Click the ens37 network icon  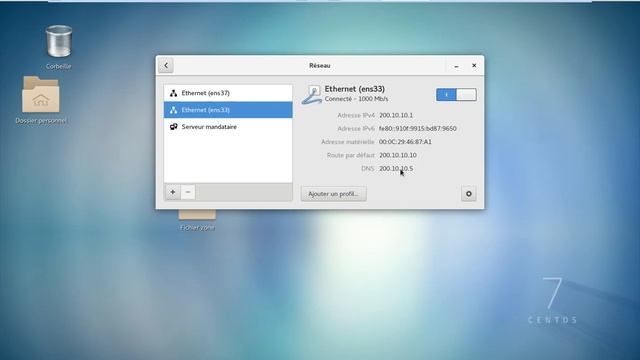click(173, 93)
